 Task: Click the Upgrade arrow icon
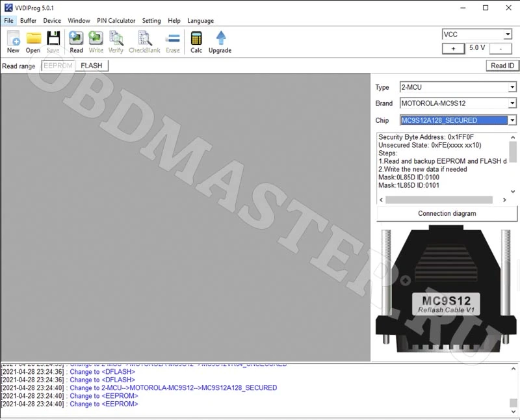[220, 42]
